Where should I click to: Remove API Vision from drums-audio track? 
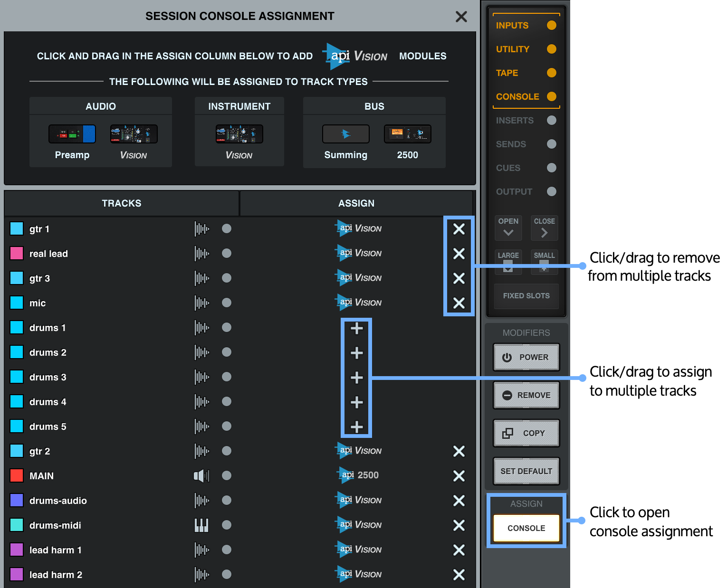coord(459,501)
